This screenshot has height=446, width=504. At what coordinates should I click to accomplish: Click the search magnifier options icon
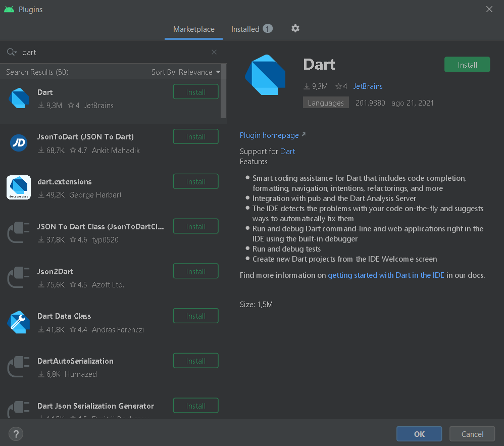(12, 52)
